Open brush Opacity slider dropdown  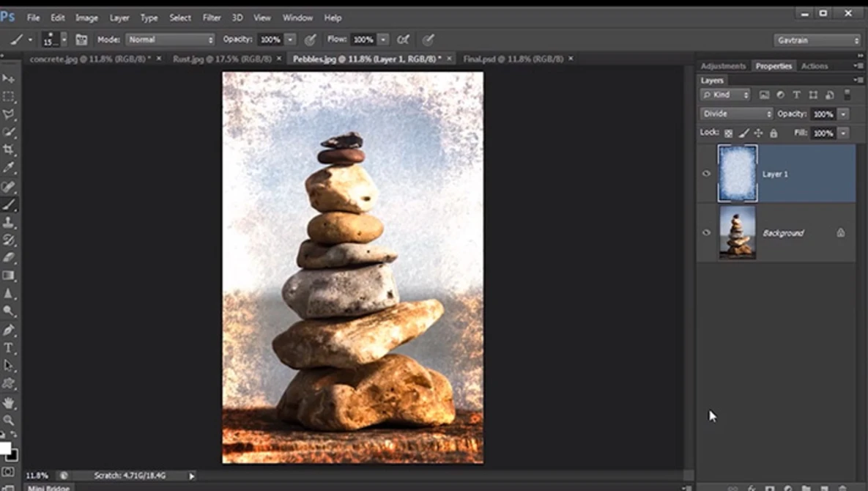coord(290,40)
